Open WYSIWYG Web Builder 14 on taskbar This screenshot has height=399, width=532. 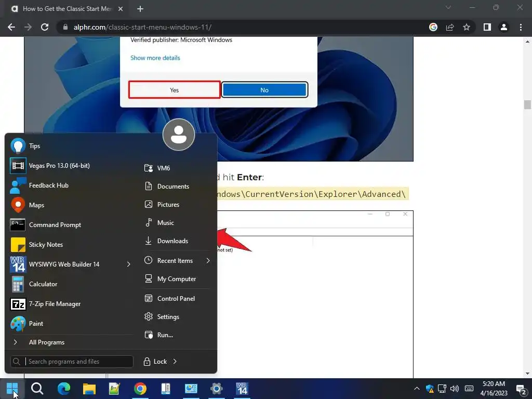click(x=242, y=389)
